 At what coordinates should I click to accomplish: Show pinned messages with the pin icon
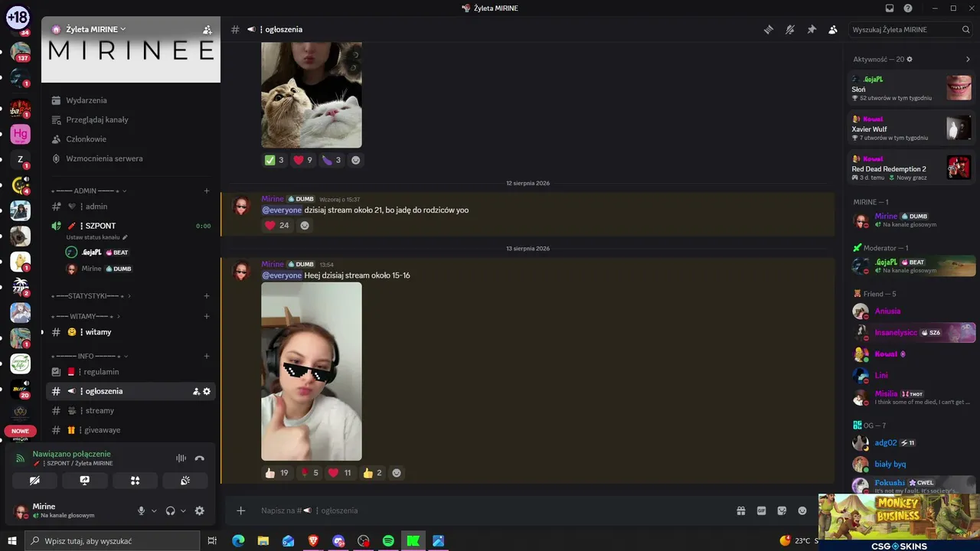(x=812, y=30)
